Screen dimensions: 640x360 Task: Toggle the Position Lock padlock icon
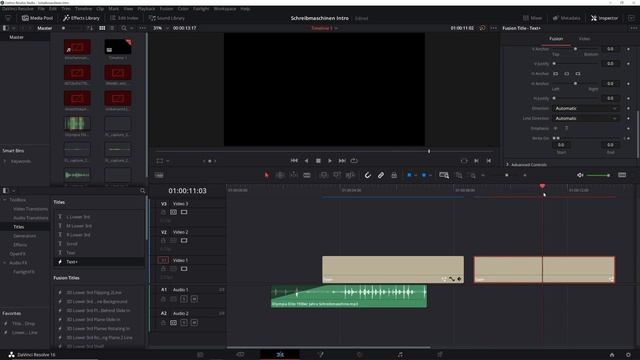(x=394, y=175)
